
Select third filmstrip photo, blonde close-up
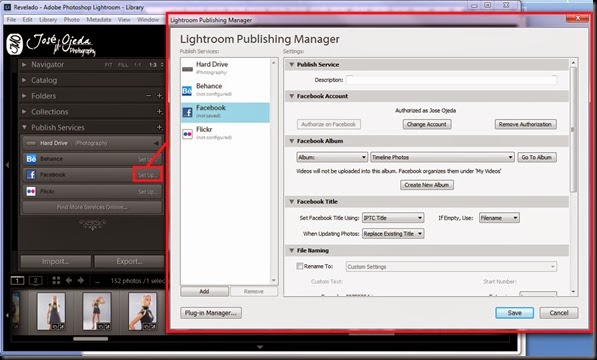point(142,311)
